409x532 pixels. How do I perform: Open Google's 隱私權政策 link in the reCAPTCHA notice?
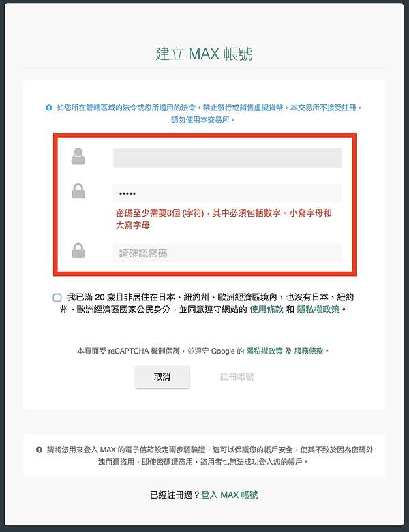click(x=264, y=351)
